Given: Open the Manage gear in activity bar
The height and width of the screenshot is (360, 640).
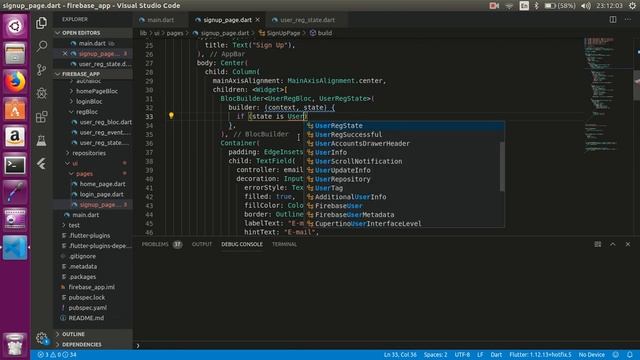Looking at the screenshot, I should (41, 338).
